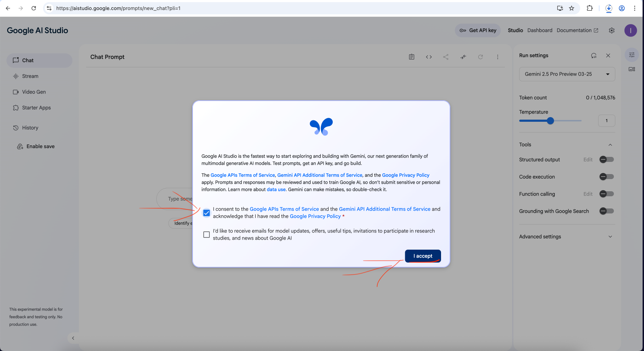Click the Get API key button

click(478, 30)
